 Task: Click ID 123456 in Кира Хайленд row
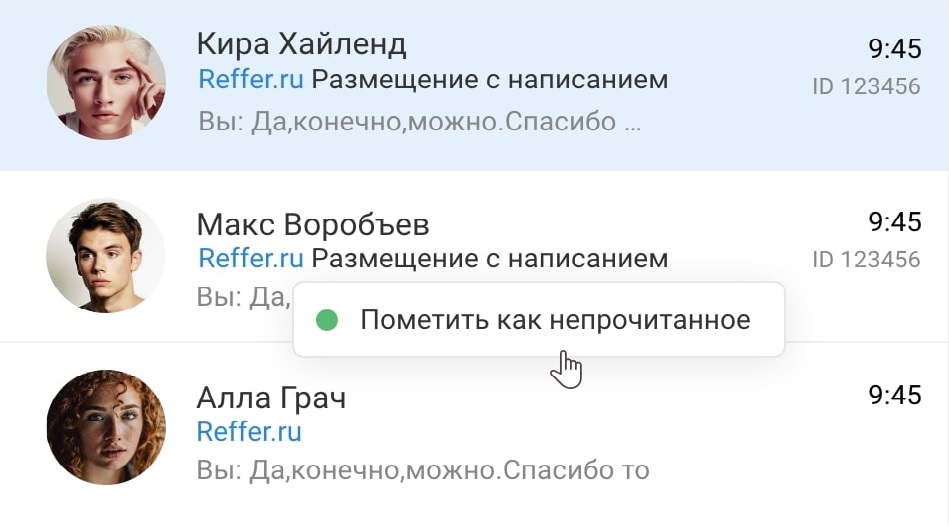(866, 87)
